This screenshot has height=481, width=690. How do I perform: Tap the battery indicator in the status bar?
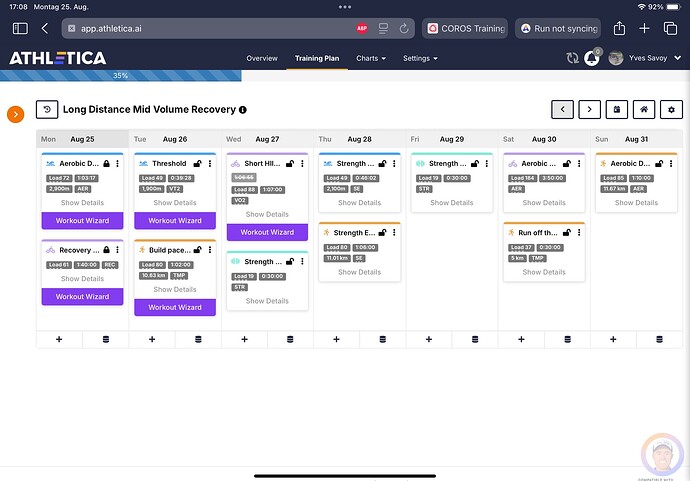(x=674, y=7)
